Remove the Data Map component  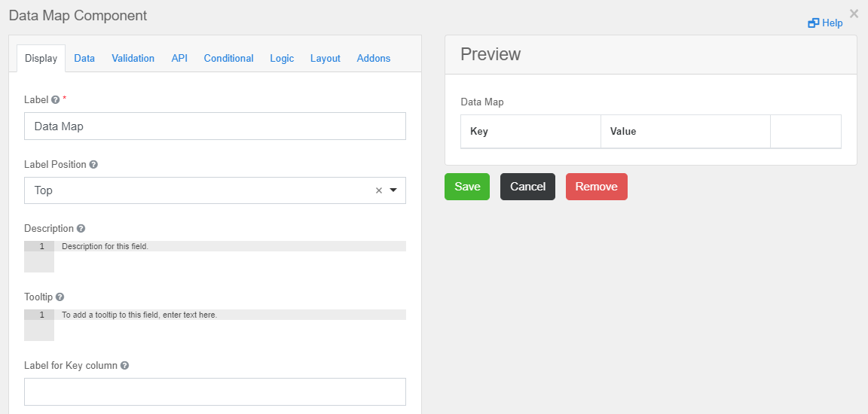(596, 186)
